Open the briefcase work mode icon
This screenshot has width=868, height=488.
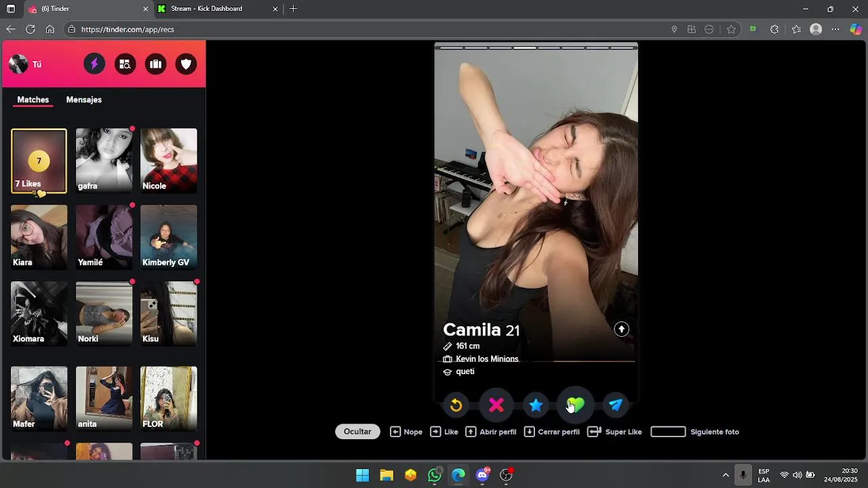[155, 64]
